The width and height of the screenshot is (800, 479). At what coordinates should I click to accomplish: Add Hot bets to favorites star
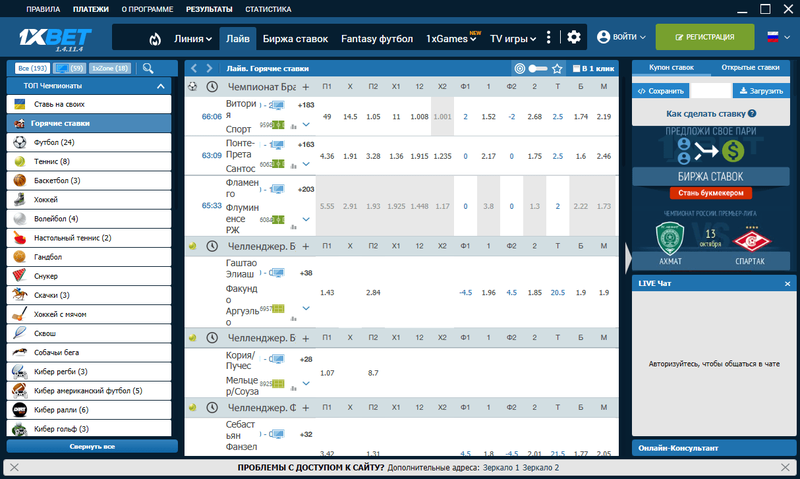tap(557, 68)
